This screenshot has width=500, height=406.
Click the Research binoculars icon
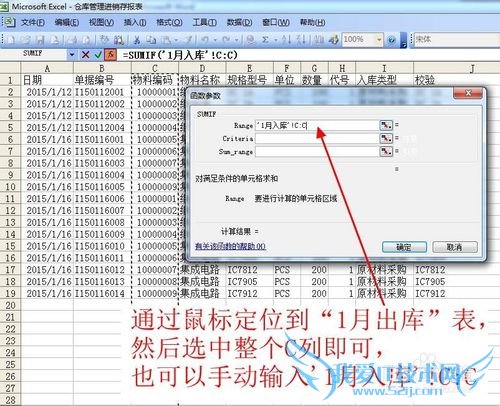click(x=119, y=40)
